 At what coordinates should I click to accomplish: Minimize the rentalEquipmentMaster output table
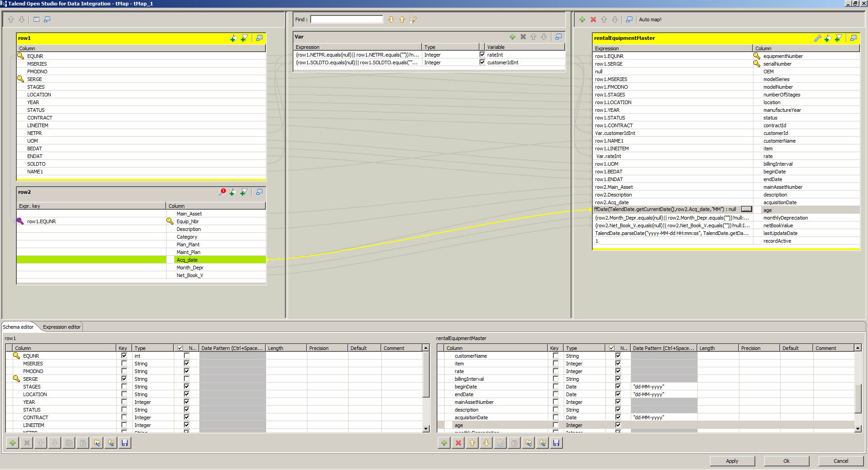point(854,38)
